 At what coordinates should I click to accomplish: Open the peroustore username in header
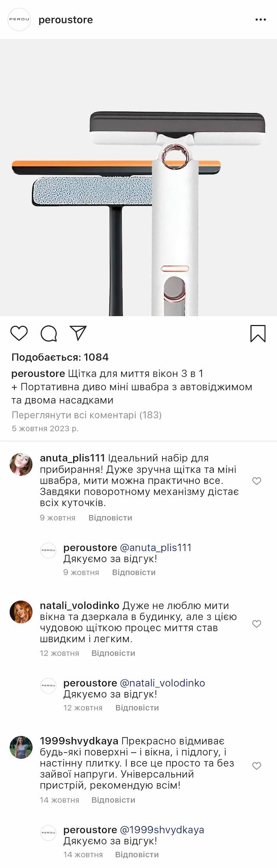[x=66, y=20]
